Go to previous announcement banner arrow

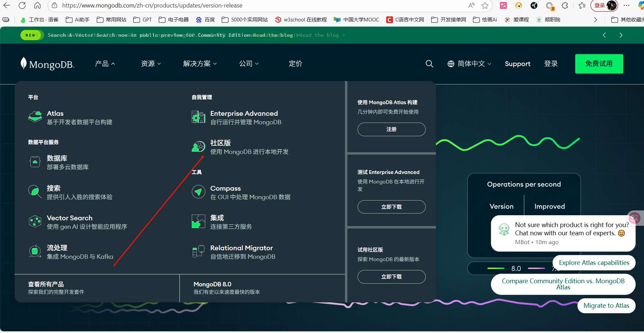point(604,35)
